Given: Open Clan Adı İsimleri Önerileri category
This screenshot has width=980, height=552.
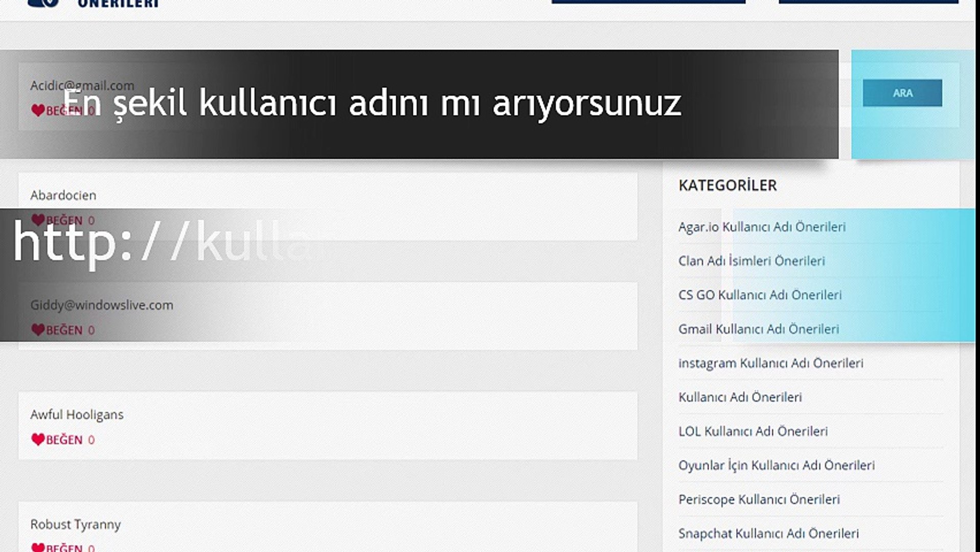Looking at the screenshot, I should pos(751,261).
